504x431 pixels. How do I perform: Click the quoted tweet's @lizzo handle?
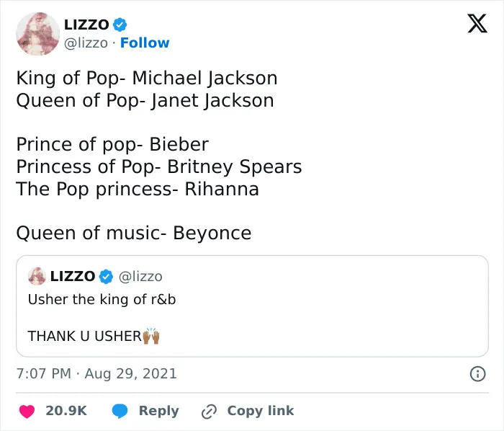(140, 277)
